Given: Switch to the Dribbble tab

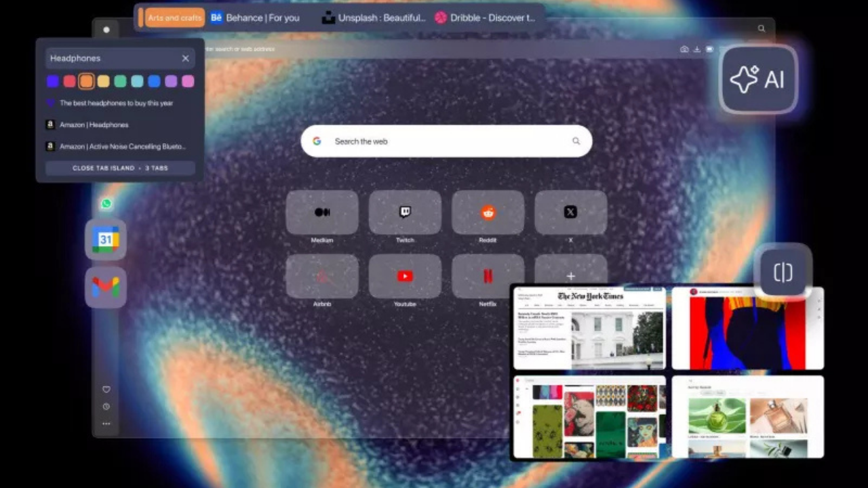Looking at the screenshot, I should [x=485, y=18].
